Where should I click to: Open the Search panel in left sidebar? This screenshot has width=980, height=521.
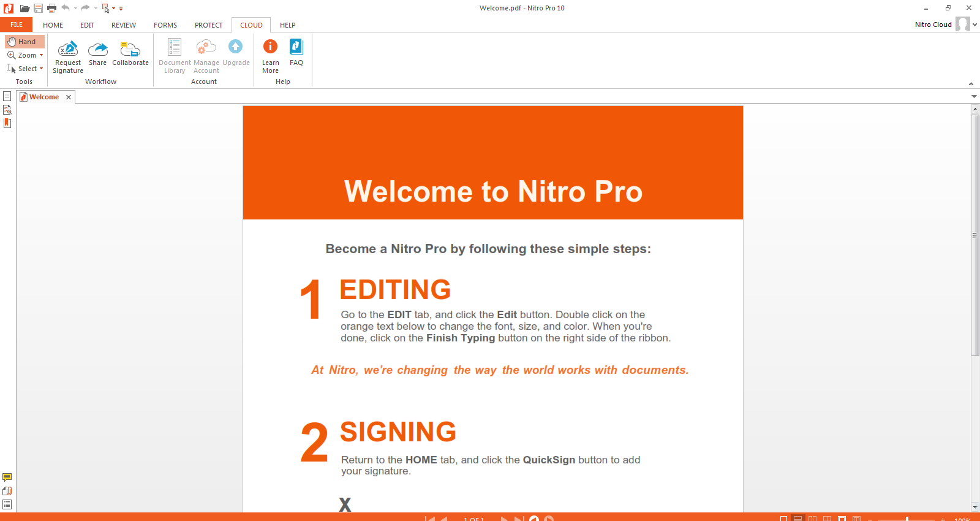(7, 110)
